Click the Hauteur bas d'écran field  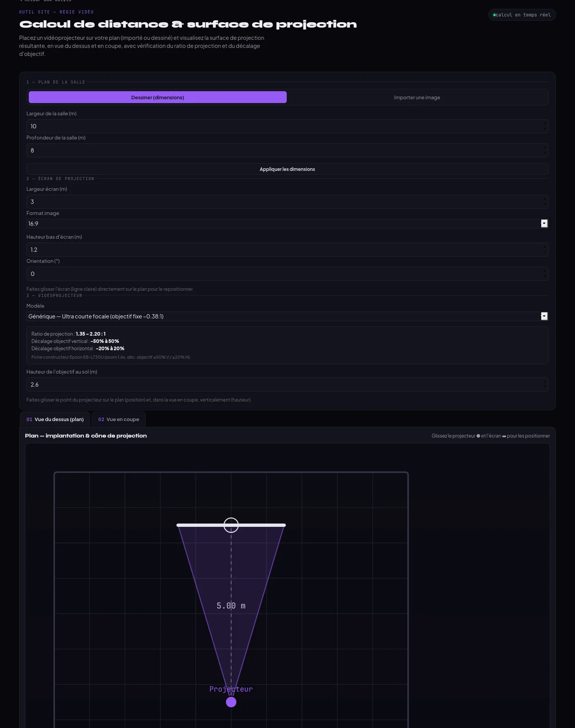(x=287, y=250)
